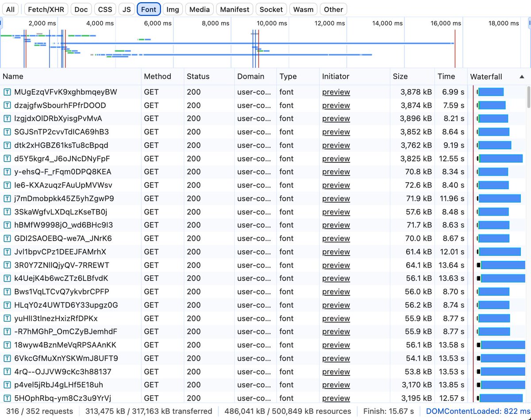Filter requests by Socket type
Image resolution: width=531 pixels, height=420 pixels.
271,9
